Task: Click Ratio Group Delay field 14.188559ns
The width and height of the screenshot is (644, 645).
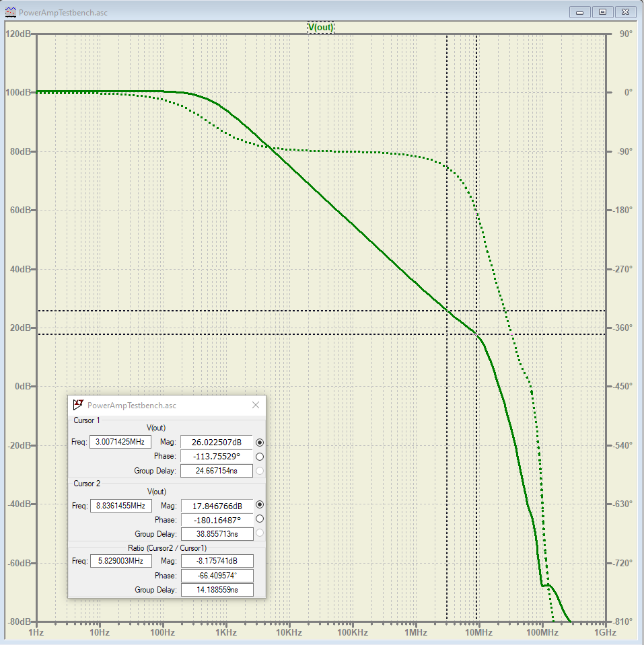Action: coord(217,589)
